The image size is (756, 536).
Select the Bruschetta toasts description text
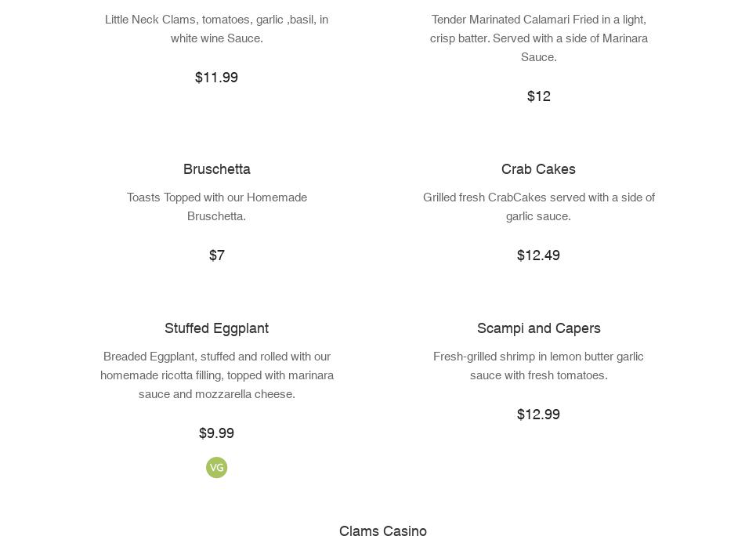pyautogui.click(x=217, y=207)
